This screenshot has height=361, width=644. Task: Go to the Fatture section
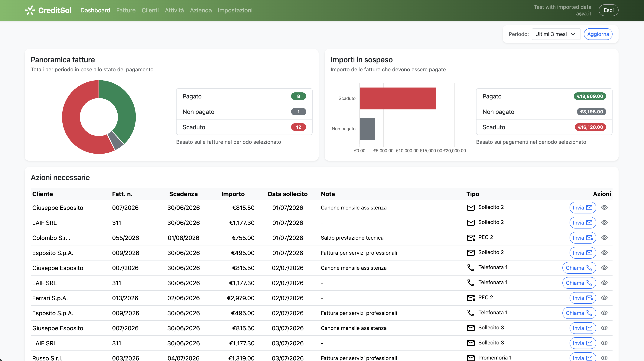coord(126,10)
